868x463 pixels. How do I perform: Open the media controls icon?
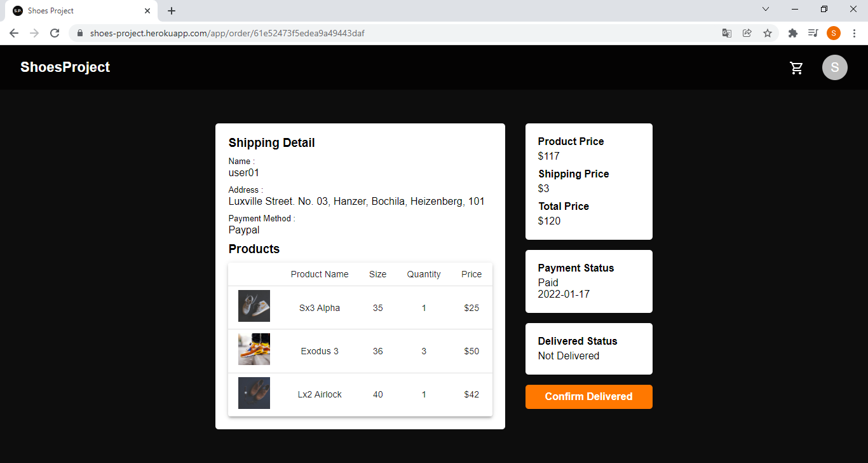(x=813, y=32)
